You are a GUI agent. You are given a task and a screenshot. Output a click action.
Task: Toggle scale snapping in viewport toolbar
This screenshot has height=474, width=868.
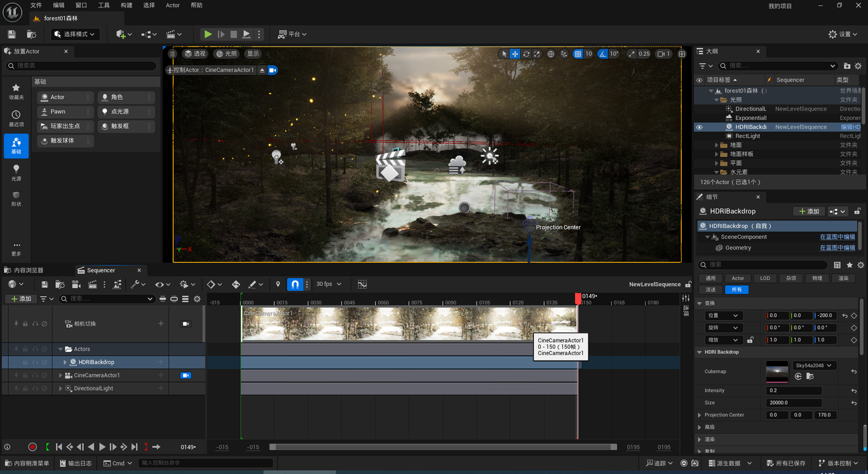coord(632,54)
